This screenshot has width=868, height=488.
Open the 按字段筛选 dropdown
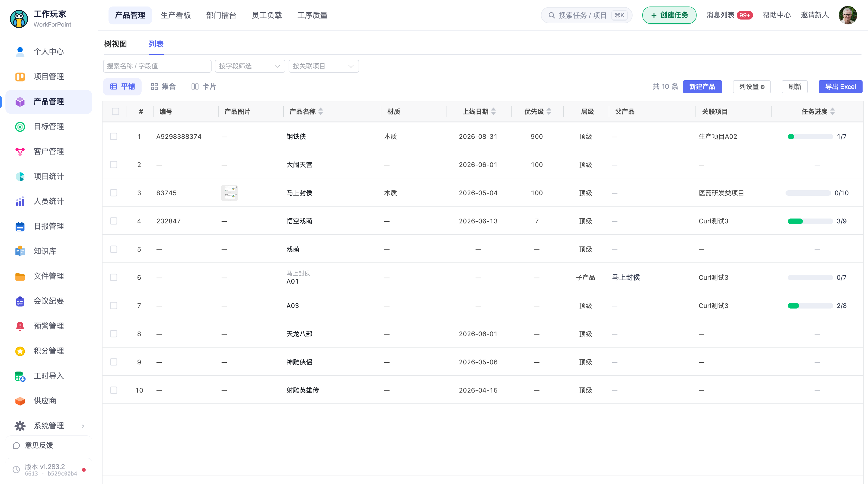pos(250,66)
